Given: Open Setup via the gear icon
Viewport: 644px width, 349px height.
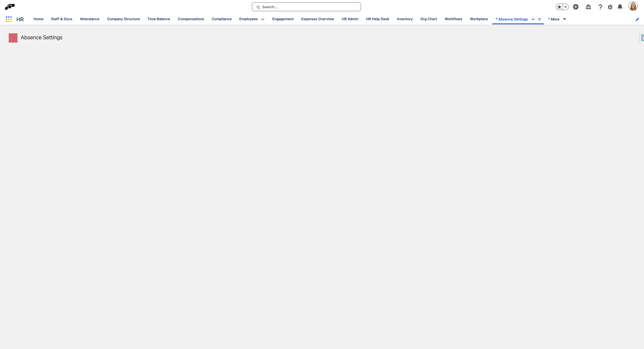Looking at the screenshot, I should point(610,7).
